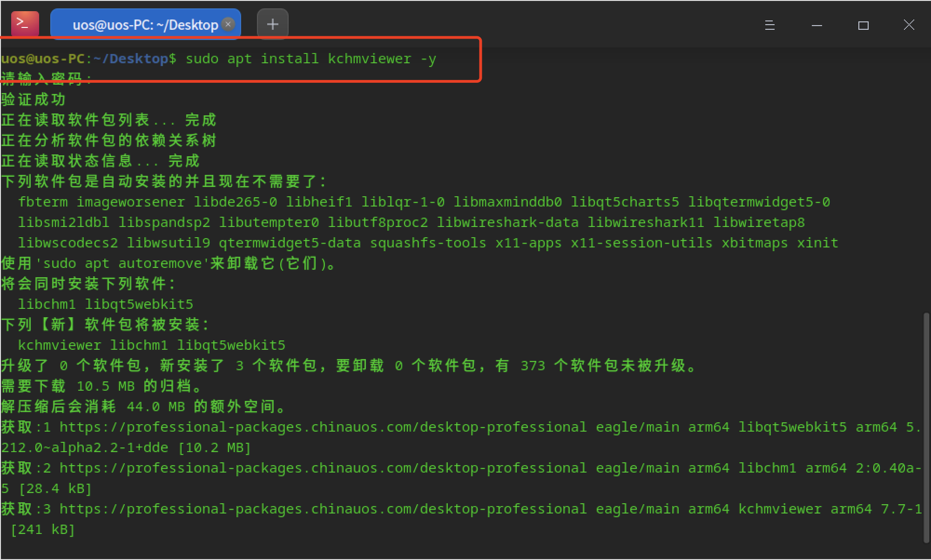Click the vertical scrollbar on right edge
Image resolution: width=931 pixels, height=560 pixels.
click(926, 427)
